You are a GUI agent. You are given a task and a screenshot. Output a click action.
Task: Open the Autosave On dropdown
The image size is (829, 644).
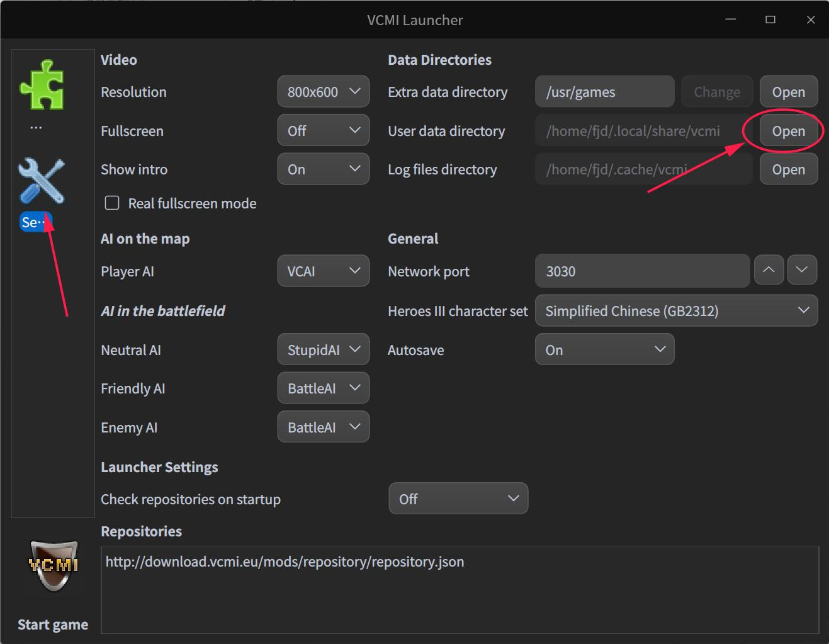click(605, 349)
